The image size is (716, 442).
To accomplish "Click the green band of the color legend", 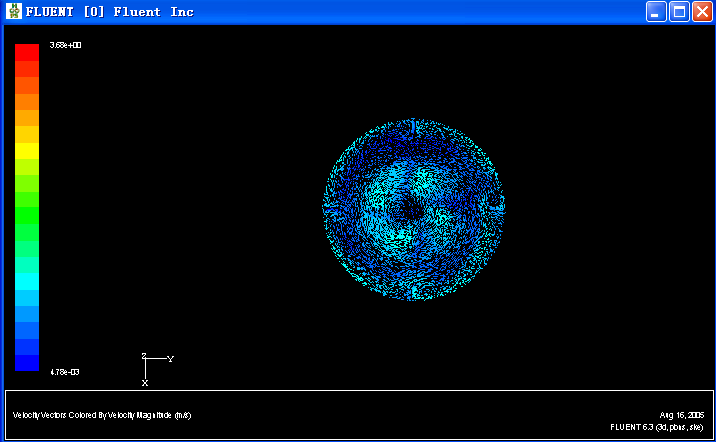I will coord(27,216).
